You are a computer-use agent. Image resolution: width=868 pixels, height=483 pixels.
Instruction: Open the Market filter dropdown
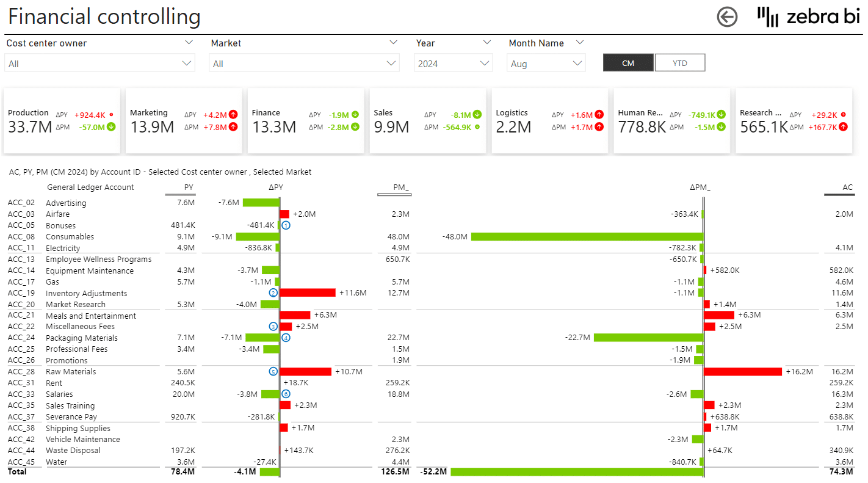tap(391, 63)
